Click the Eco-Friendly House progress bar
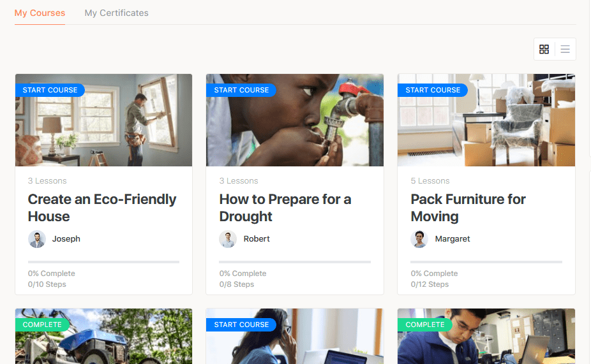The height and width of the screenshot is (364, 591). [103, 262]
